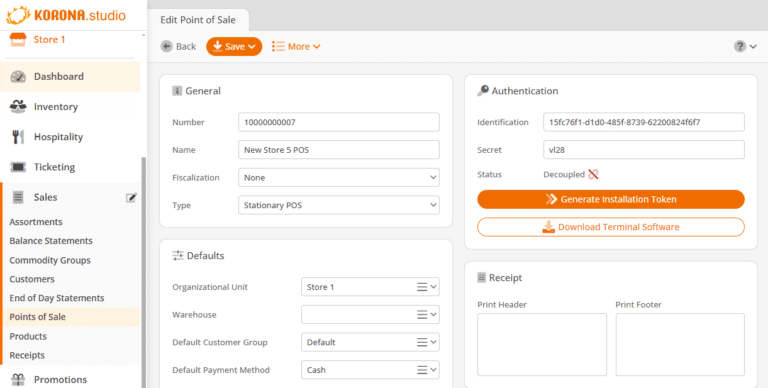Image resolution: width=768 pixels, height=388 pixels.
Task: Expand the Warehouse dropdown arrow
Action: click(433, 315)
